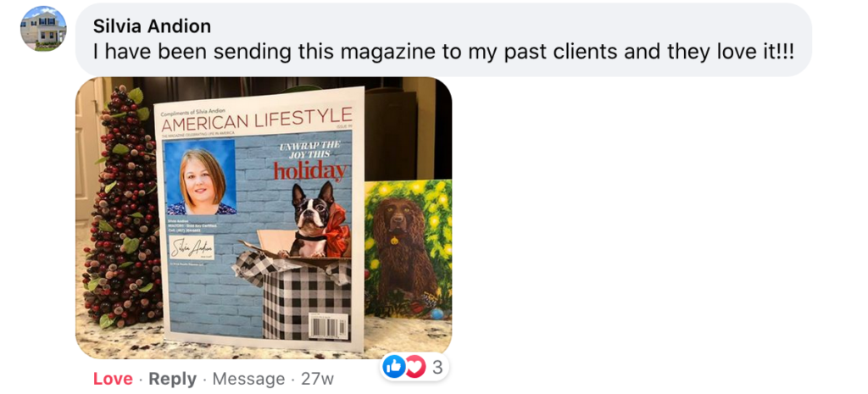
Task: Send a Message to the commenter
Action: (248, 379)
